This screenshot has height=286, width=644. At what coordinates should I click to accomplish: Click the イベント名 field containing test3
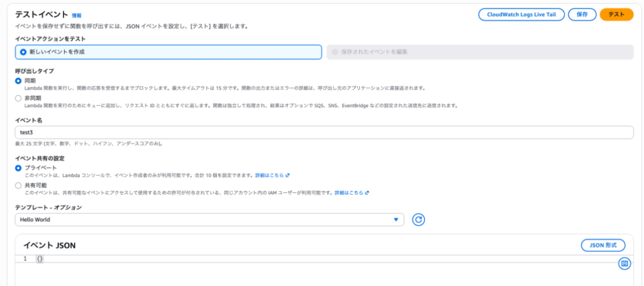324,133
